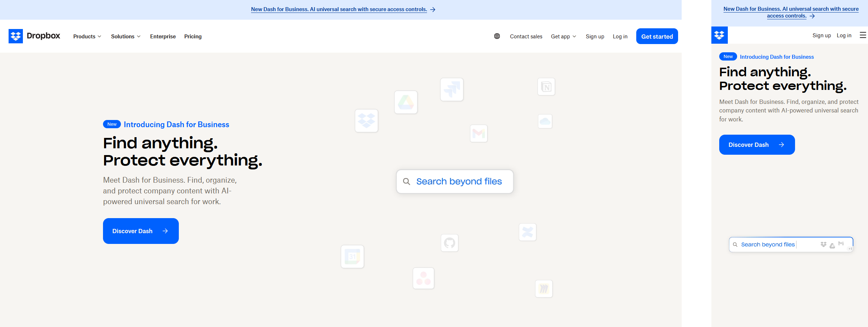Click the mobile heading 'Protect everything.'
This screenshot has width=868, height=327.
(x=783, y=86)
